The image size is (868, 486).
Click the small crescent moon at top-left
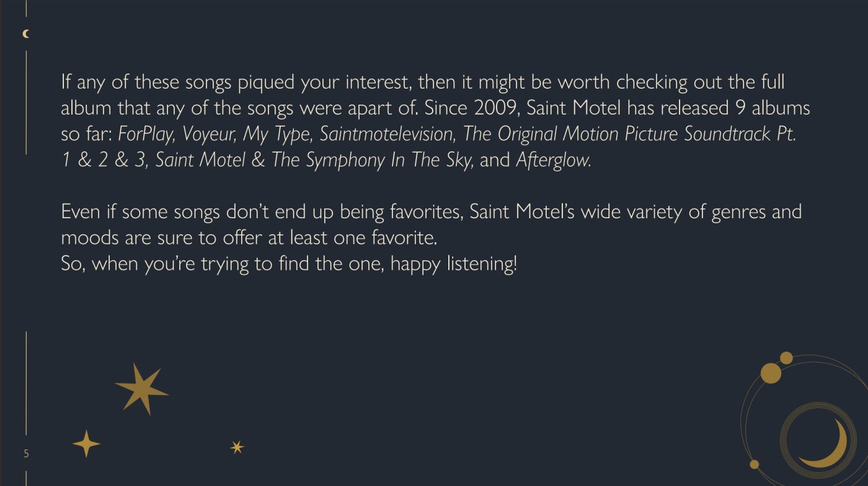point(25,34)
